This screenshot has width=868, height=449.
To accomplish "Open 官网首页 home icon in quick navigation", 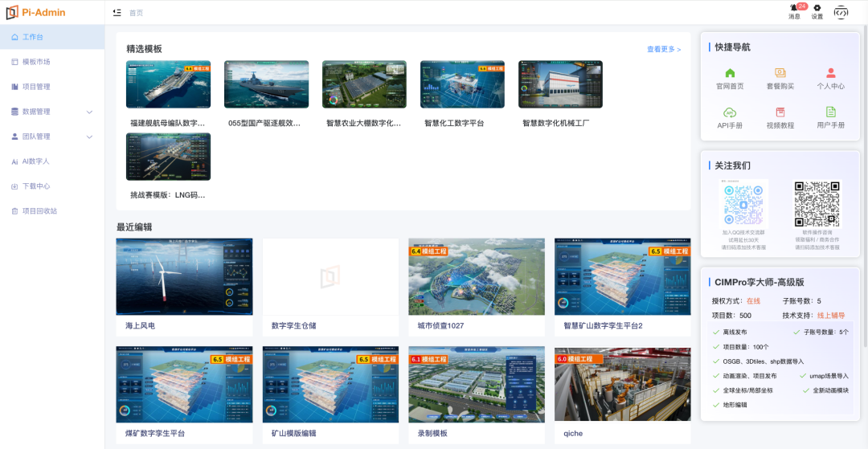I will (730, 73).
